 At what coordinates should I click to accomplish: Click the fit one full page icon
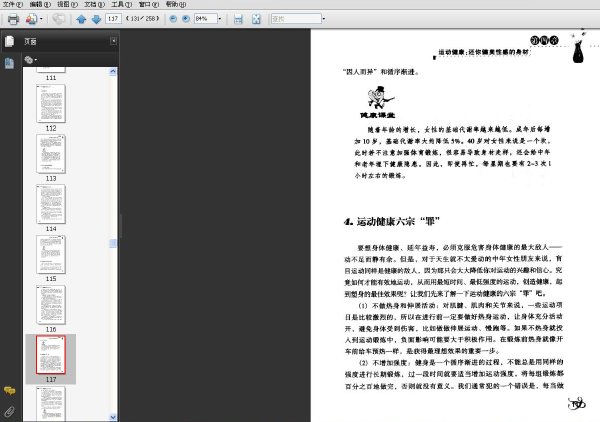point(256,19)
